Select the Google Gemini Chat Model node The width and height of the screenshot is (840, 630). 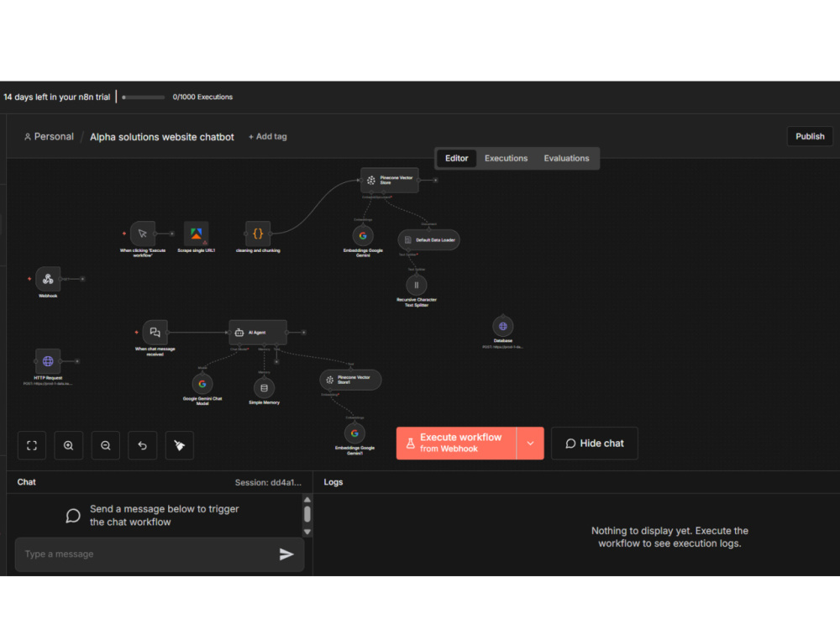coord(202,384)
